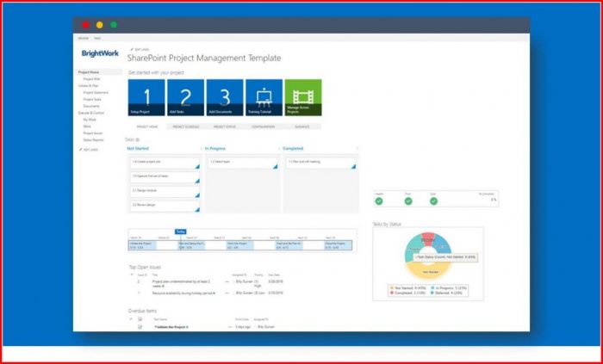
Task: Click the green Health status check icon
Action: click(379, 201)
